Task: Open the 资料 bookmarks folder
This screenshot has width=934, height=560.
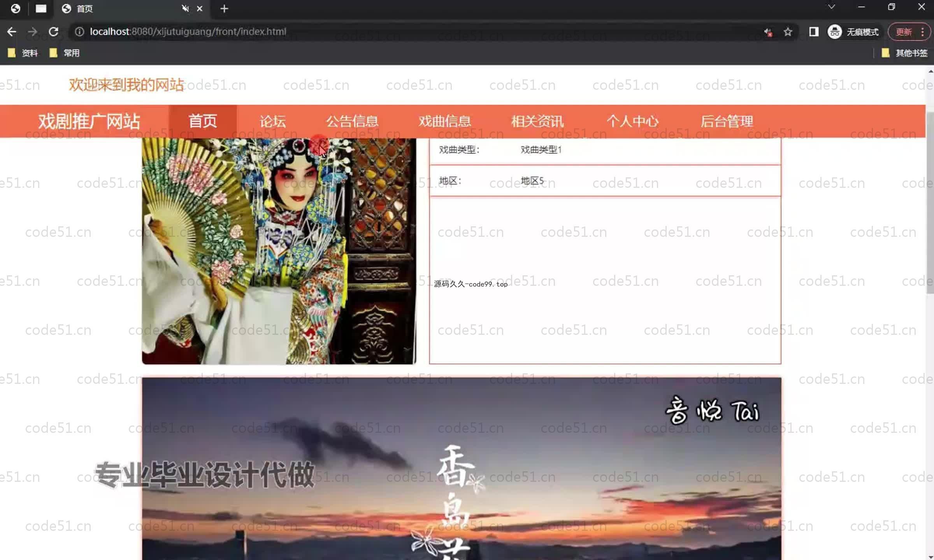Action: pyautogui.click(x=23, y=53)
